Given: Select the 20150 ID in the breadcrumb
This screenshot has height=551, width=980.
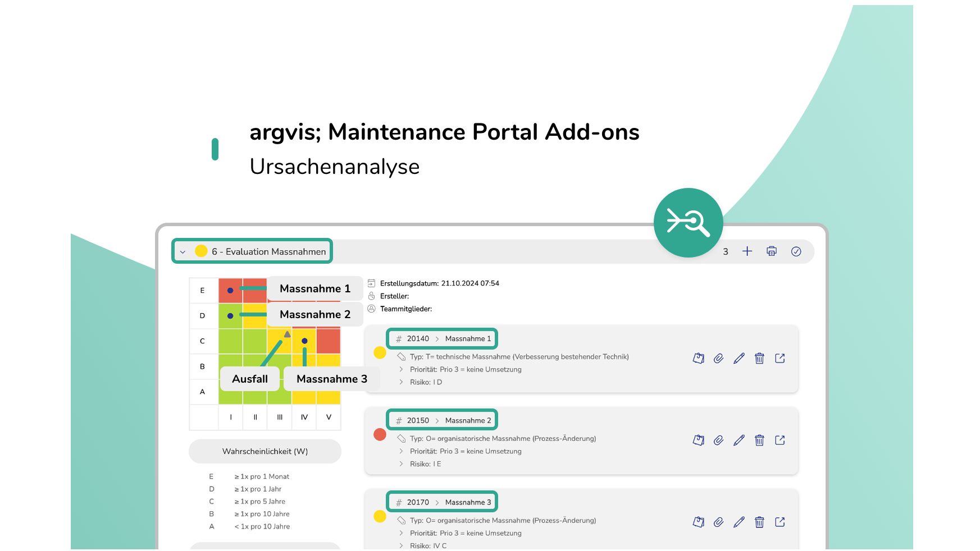Looking at the screenshot, I should click(x=417, y=420).
